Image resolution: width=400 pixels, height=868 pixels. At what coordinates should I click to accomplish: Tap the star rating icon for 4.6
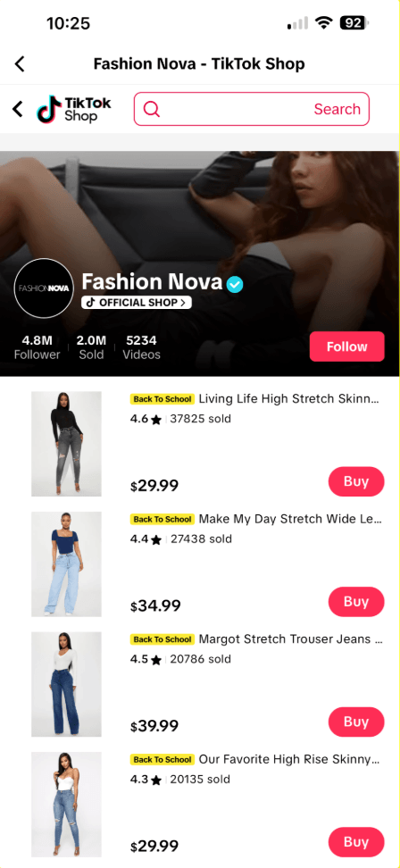[156, 420]
